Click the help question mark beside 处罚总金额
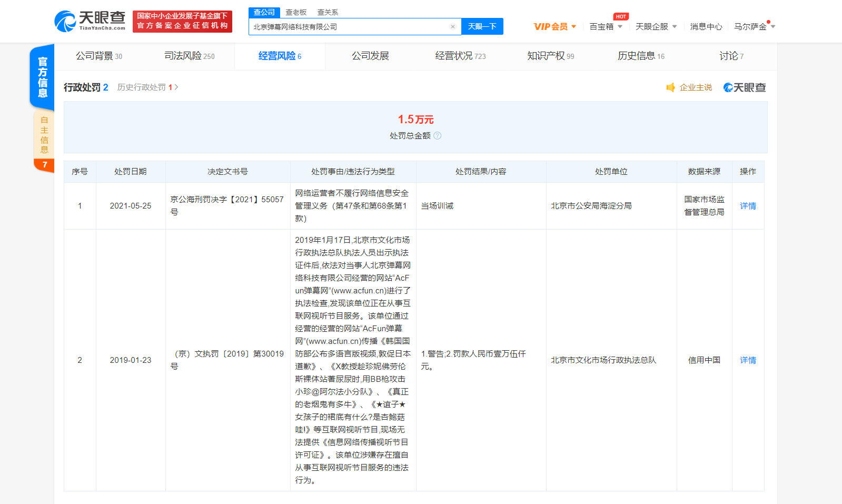Image resolution: width=842 pixels, height=504 pixels. 437,136
